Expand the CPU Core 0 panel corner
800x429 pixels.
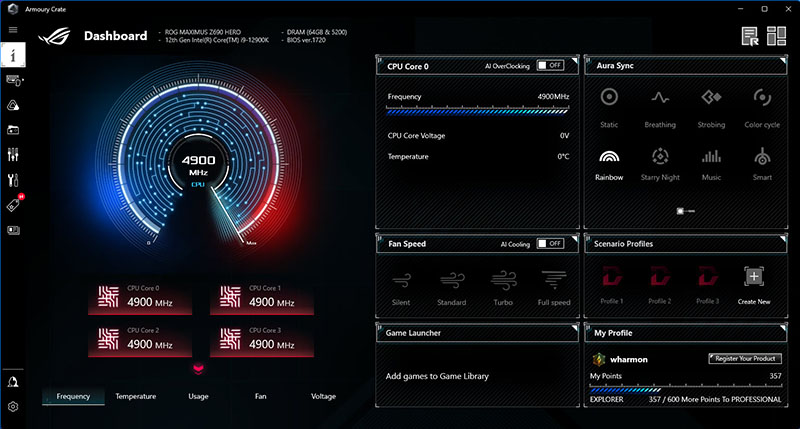pos(574,61)
